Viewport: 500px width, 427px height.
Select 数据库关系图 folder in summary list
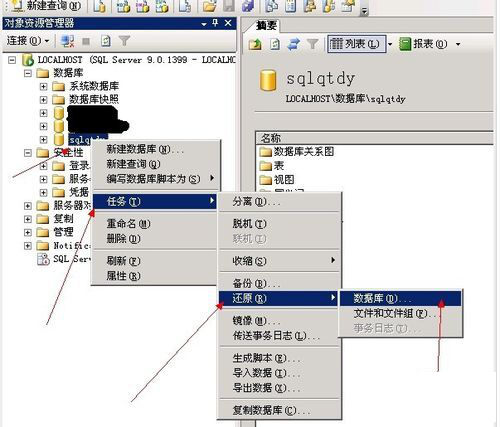[297, 152]
